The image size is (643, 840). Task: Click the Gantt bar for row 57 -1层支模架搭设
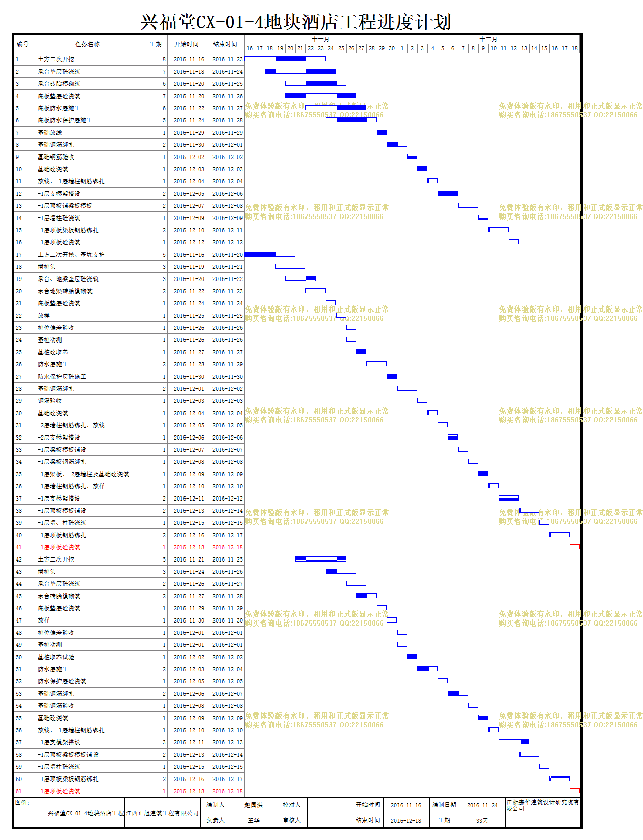click(x=514, y=742)
